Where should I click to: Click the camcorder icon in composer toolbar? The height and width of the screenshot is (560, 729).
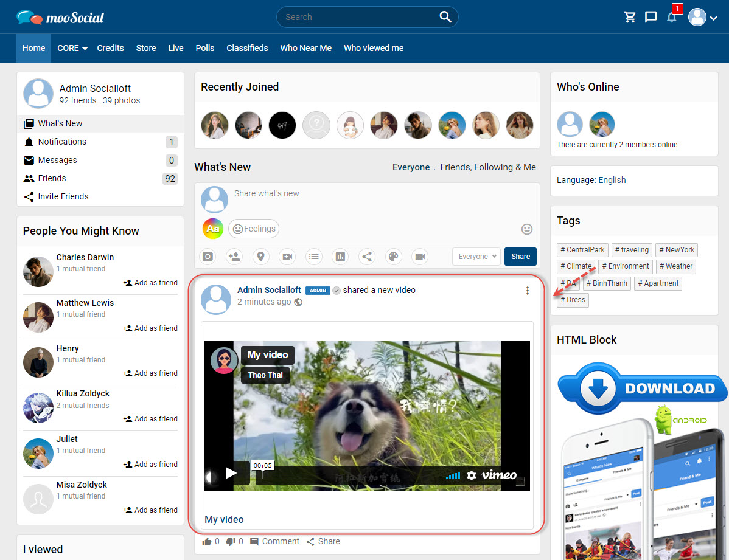(420, 256)
